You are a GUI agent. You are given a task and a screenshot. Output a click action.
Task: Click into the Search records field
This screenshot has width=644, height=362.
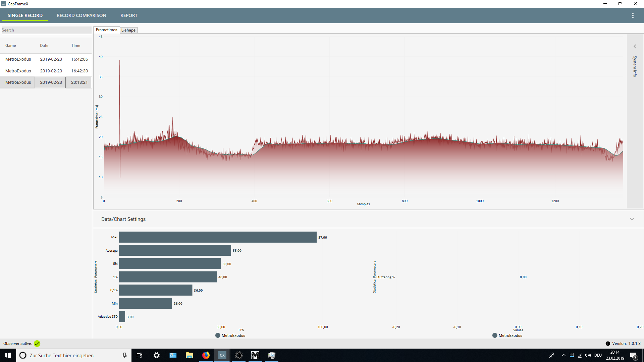point(46,30)
